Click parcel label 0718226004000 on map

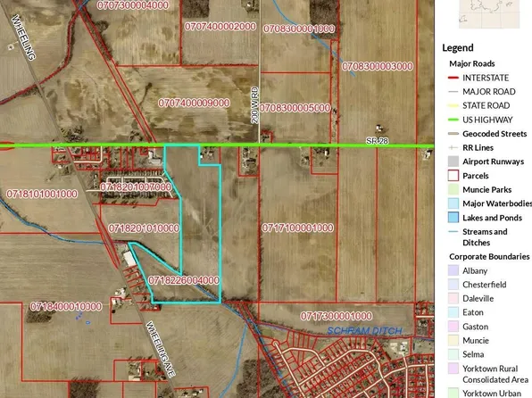click(x=184, y=280)
